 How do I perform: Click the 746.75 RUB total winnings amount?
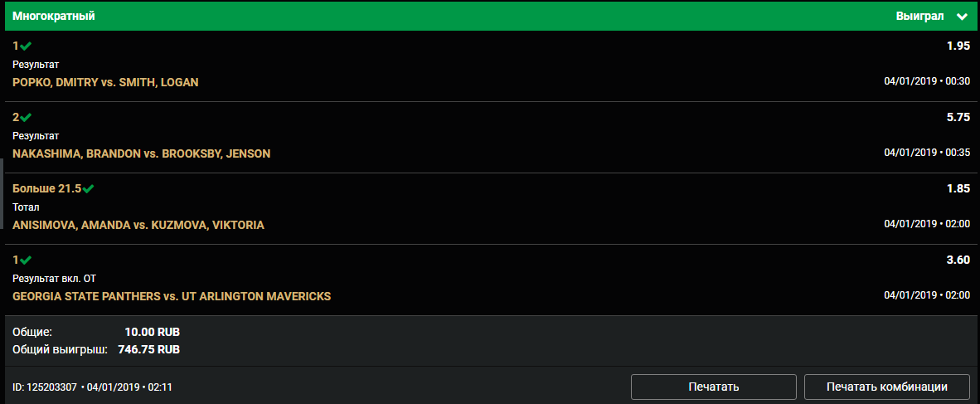click(x=148, y=349)
